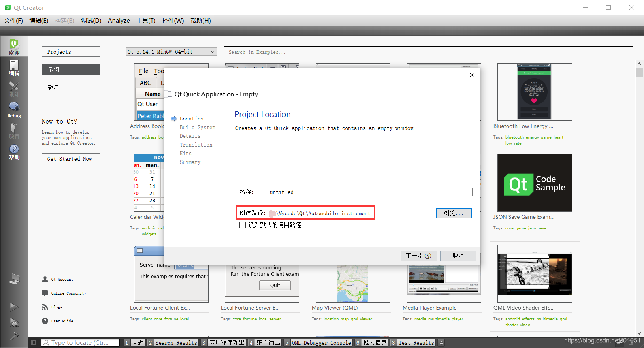The height and width of the screenshot is (348, 644).
Task: Click the kit selector monitor icon
Action: [x=14, y=279]
